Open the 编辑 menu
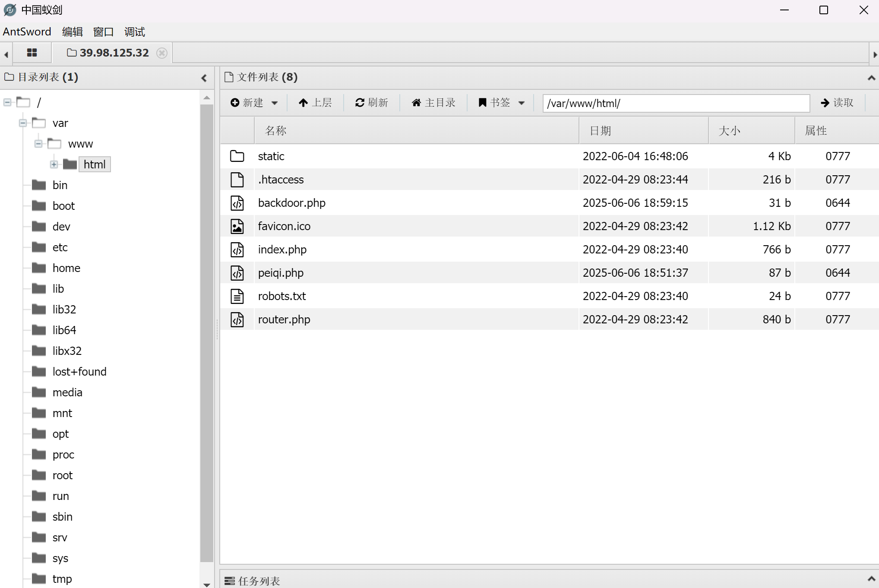Image resolution: width=879 pixels, height=588 pixels. (72, 32)
